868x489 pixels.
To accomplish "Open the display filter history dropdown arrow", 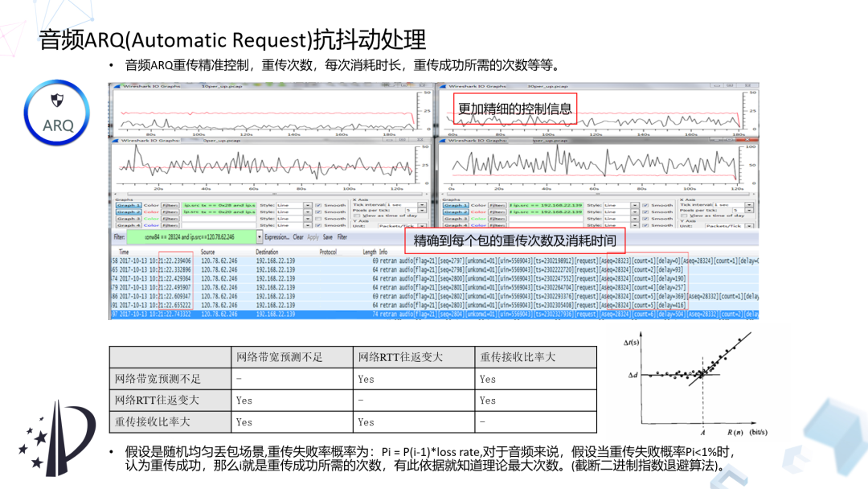I will (x=259, y=238).
